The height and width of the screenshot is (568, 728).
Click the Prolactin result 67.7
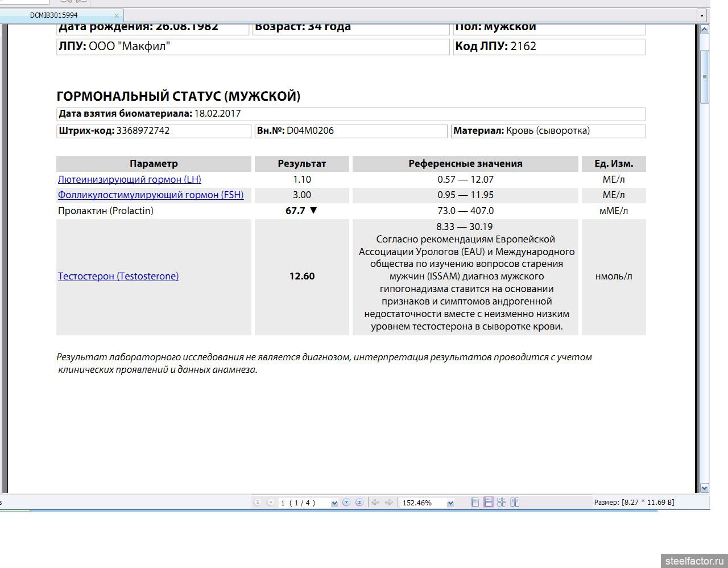point(301,211)
